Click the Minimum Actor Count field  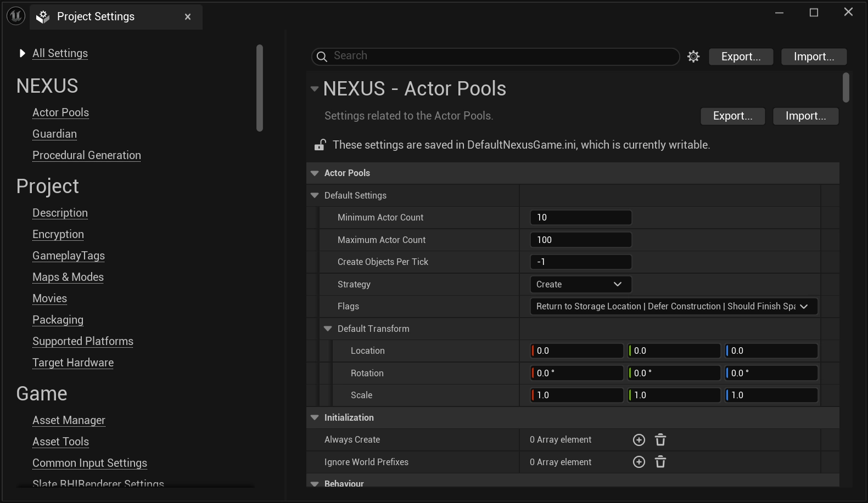pos(580,217)
